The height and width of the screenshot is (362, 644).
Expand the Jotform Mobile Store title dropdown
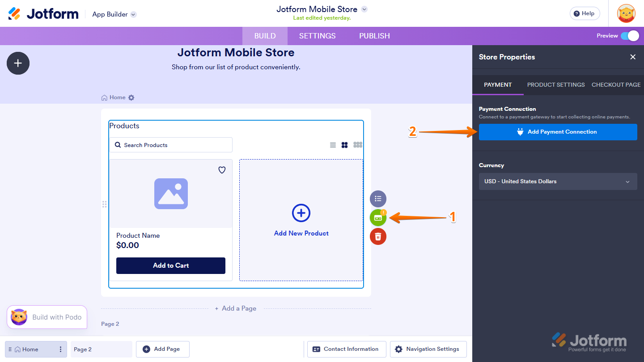(364, 9)
